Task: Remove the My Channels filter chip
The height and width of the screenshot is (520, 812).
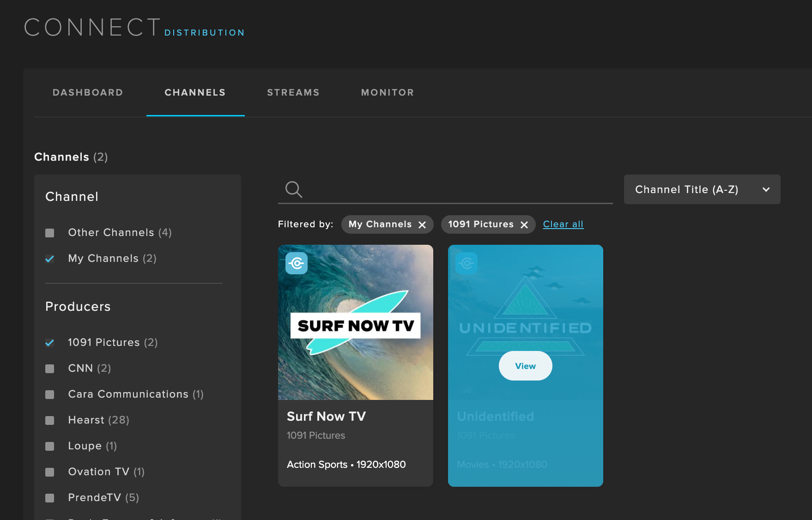Action: (422, 225)
